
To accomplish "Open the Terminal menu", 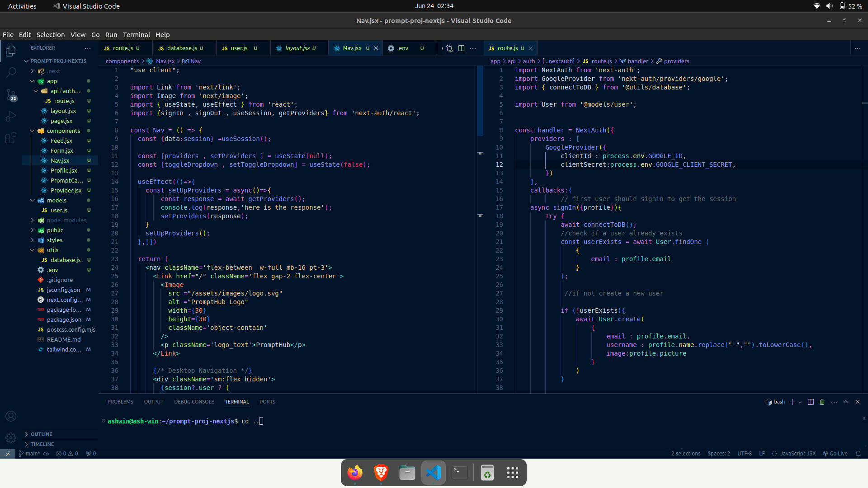I will coord(136,35).
